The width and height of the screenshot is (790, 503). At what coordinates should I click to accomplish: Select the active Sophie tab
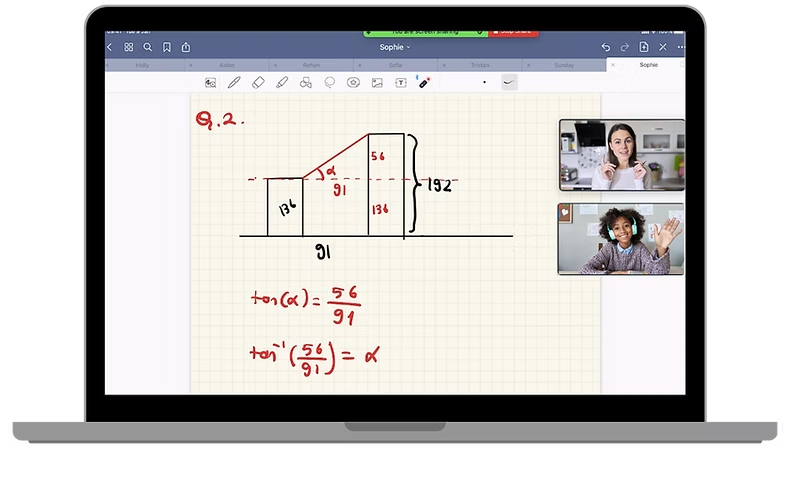pyautogui.click(x=649, y=65)
